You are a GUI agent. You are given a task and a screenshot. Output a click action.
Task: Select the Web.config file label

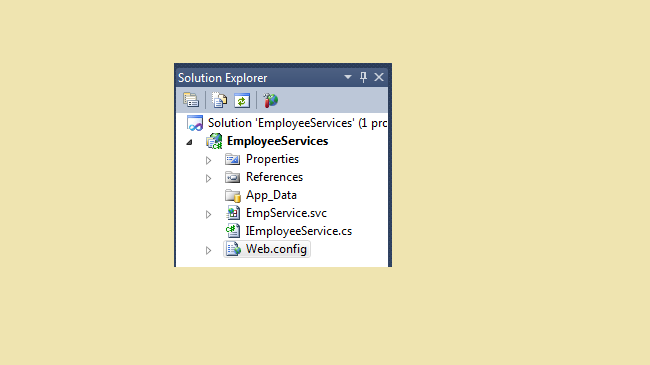276,249
